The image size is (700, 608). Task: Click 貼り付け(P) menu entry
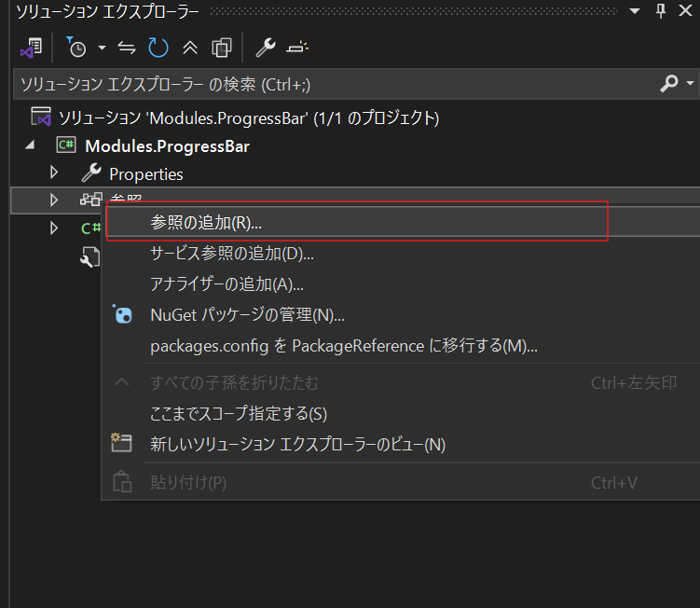pyautogui.click(x=402, y=482)
